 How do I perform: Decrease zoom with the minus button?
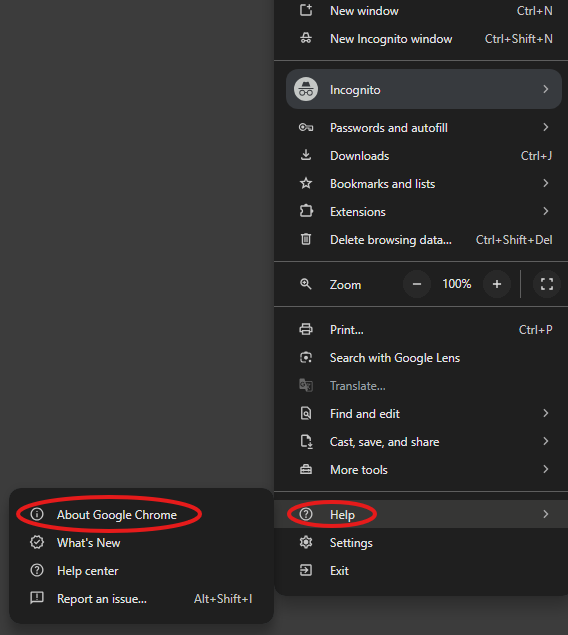[x=417, y=284]
